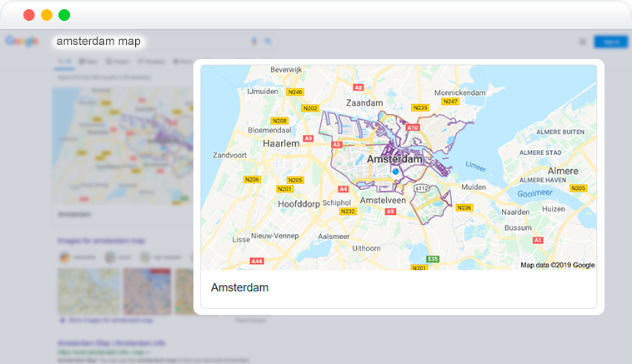Click the N205 road shield
This screenshot has width=632, height=364.
[x=295, y=180]
